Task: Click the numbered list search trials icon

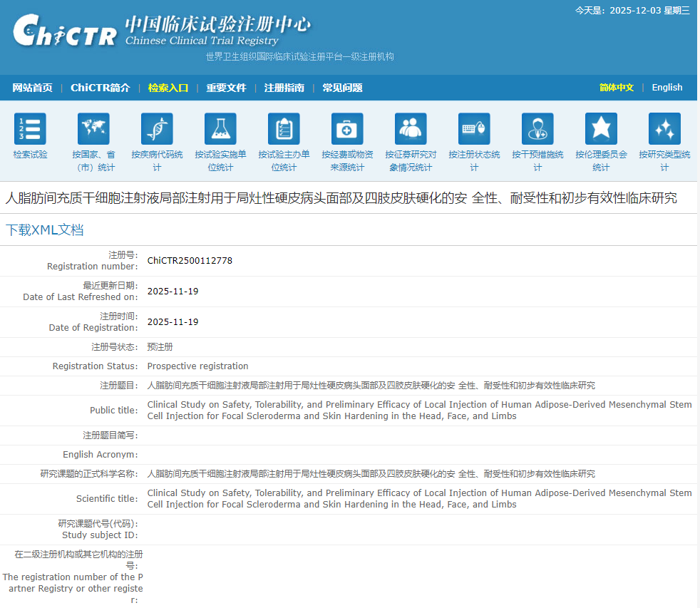Action: coord(30,129)
